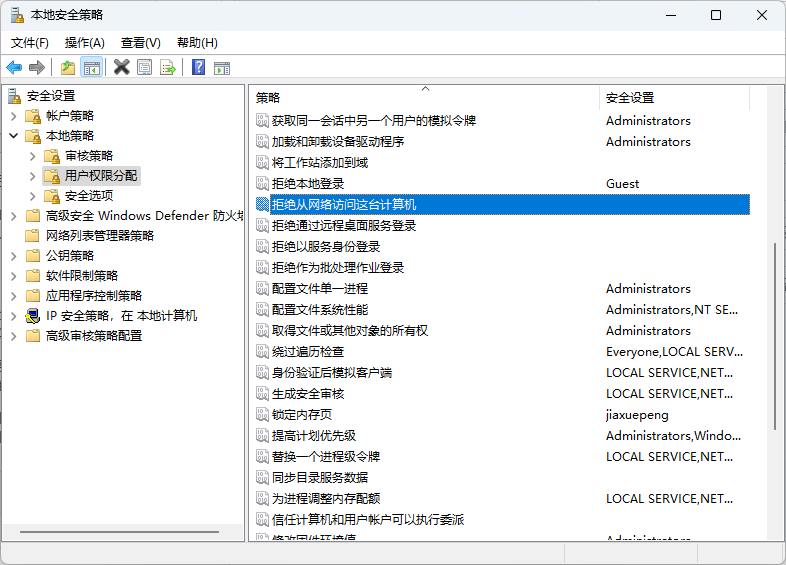Open Help with the question mark icon
This screenshot has height=565, width=786.
199,67
